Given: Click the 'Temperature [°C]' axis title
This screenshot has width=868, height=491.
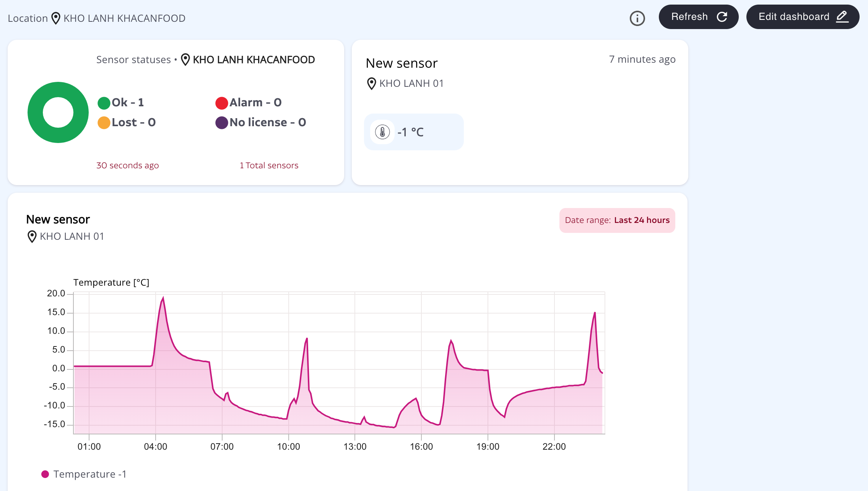Looking at the screenshot, I should (111, 283).
